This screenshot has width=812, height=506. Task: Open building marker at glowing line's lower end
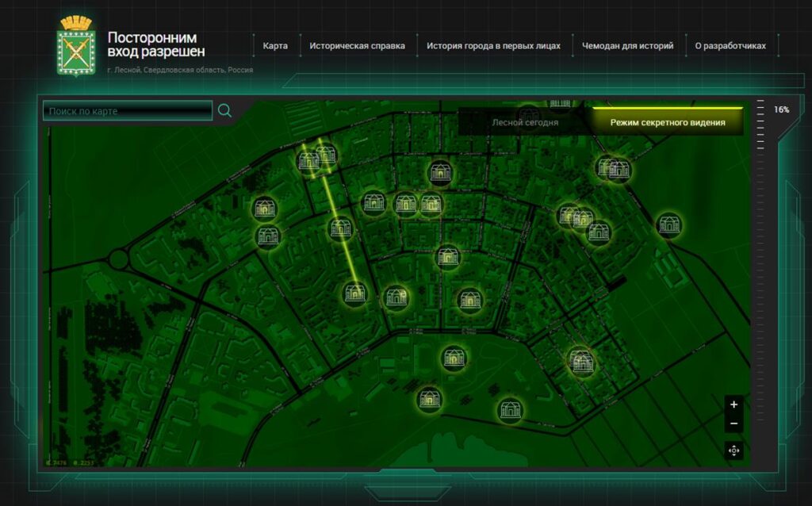coord(354,293)
